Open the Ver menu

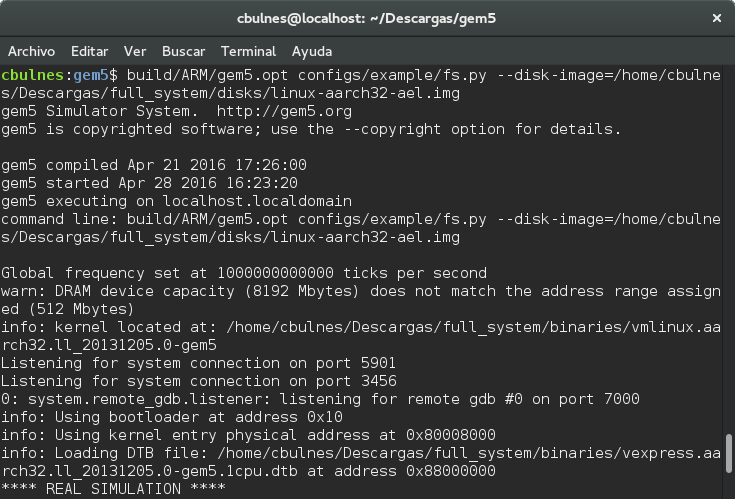coord(135,51)
